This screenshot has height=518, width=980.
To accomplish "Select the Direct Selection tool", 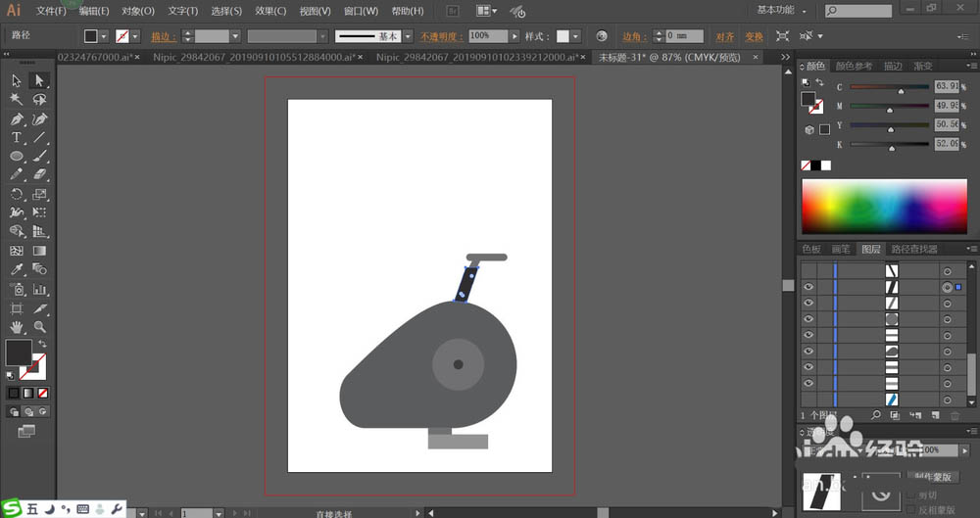I will pyautogui.click(x=39, y=80).
